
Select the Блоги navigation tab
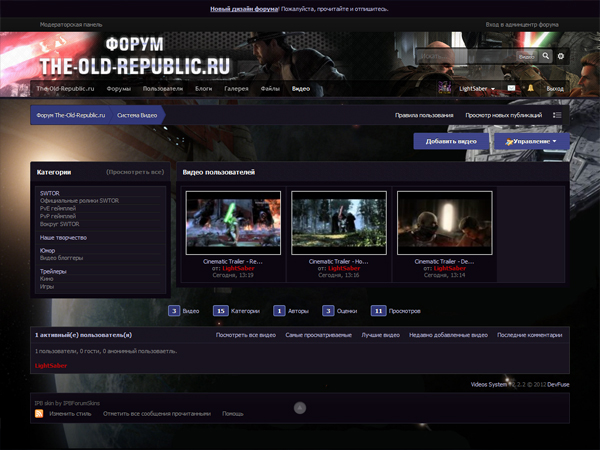[204, 89]
